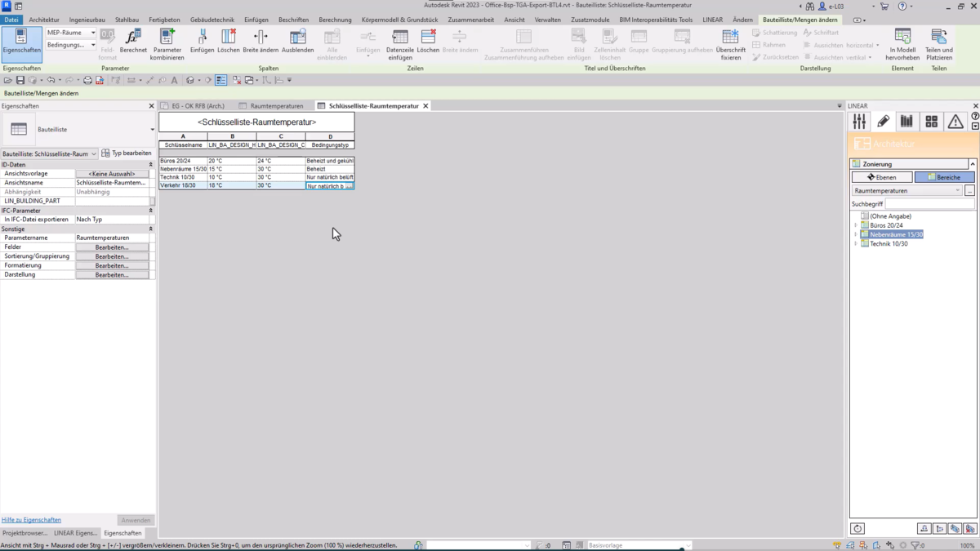
Task: Click Eigenschaften in the ribbon
Action: 21,39
